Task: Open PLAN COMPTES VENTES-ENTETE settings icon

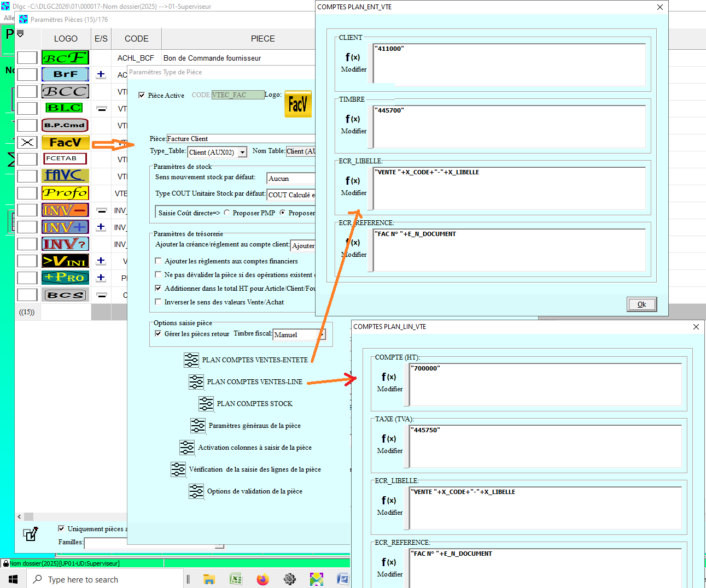Action: pos(191,360)
